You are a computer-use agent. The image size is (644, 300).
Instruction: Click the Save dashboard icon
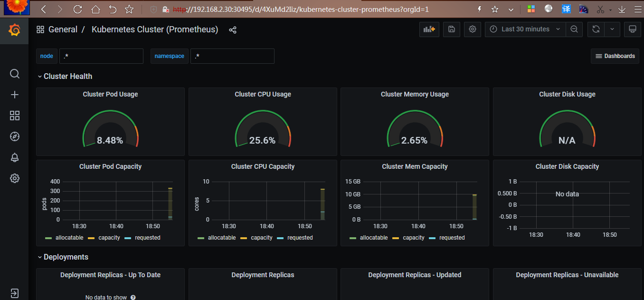coord(452,29)
